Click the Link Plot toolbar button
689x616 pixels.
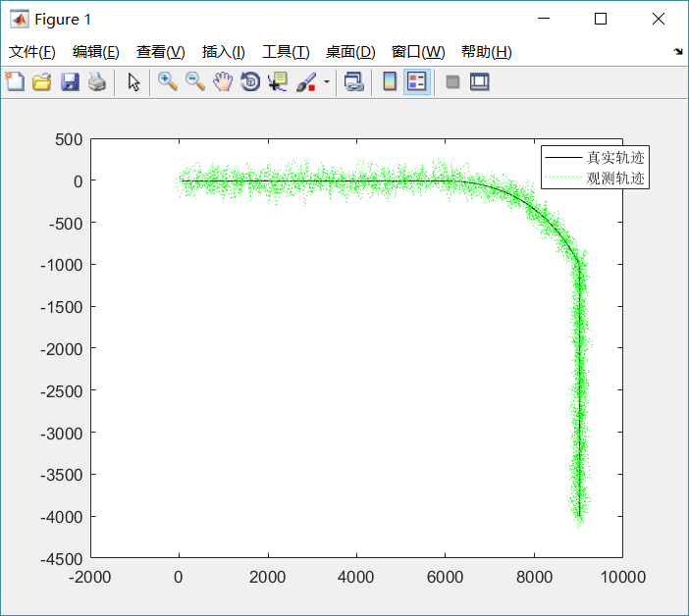tap(354, 82)
